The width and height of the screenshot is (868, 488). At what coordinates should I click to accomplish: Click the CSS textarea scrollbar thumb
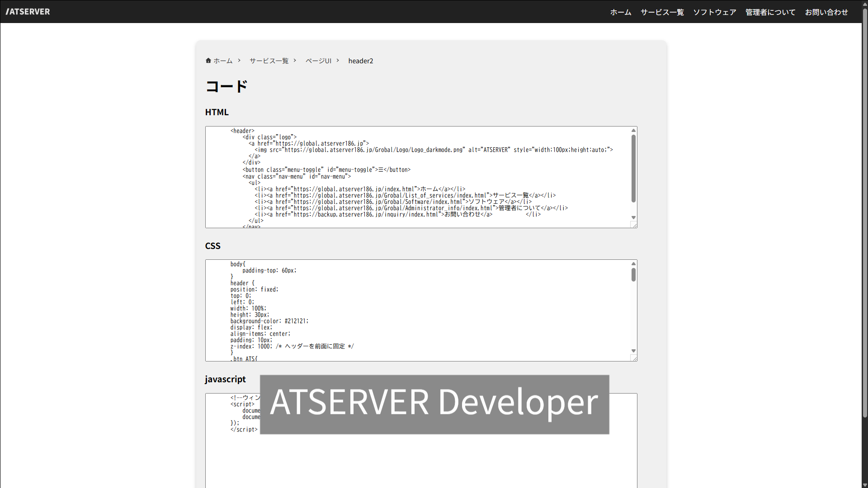click(x=633, y=275)
